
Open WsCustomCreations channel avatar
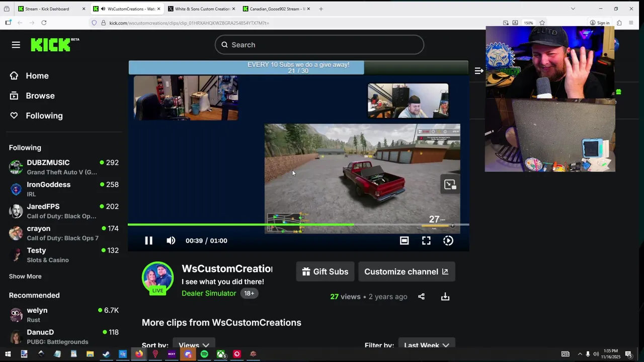pyautogui.click(x=157, y=276)
